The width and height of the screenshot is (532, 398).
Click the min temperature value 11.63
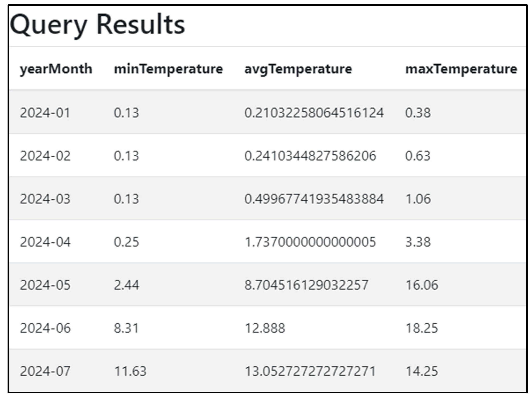point(130,371)
